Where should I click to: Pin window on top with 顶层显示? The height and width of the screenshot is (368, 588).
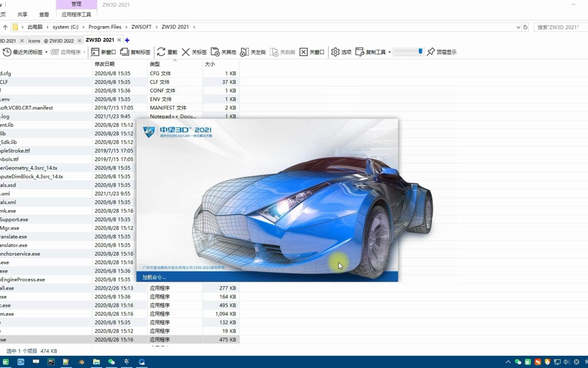pyautogui.click(x=441, y=52)
